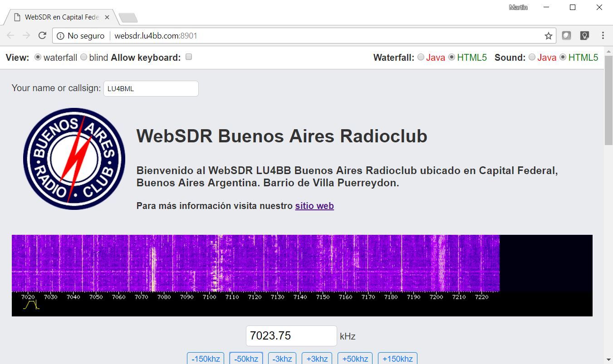
Task: Select Java for Sound output
Action: coord(532,58)
